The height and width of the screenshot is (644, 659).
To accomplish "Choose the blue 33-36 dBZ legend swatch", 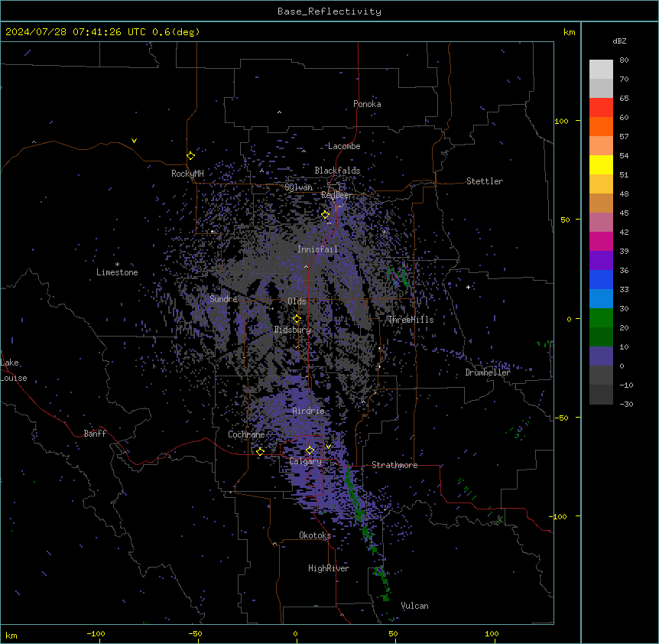I will coord(601,279).
